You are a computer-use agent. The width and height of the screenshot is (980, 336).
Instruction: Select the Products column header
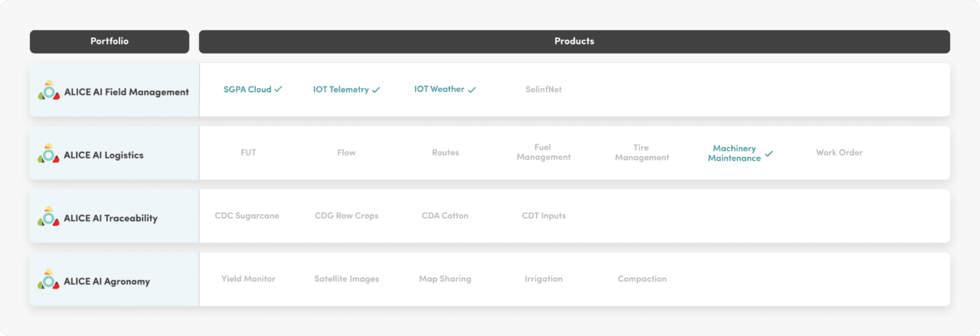574,41
